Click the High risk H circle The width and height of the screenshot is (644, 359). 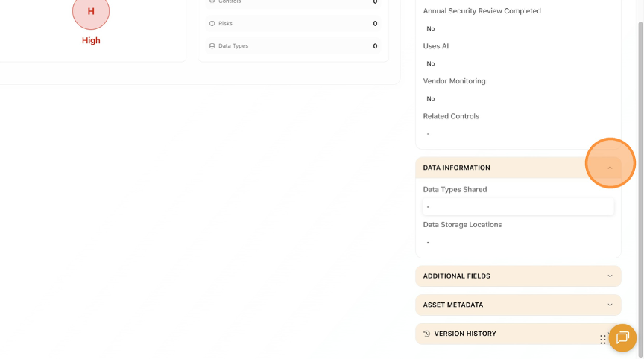[x=91, y=12]
